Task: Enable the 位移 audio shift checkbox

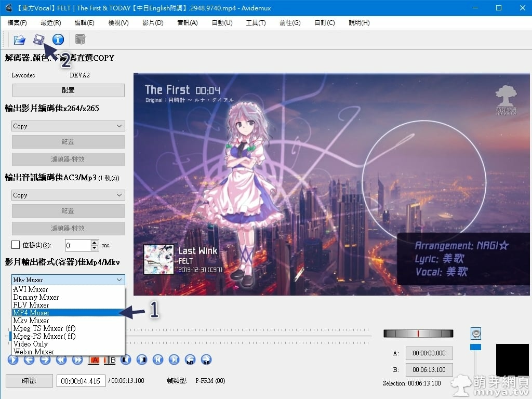Action: [x=16, y=245]
